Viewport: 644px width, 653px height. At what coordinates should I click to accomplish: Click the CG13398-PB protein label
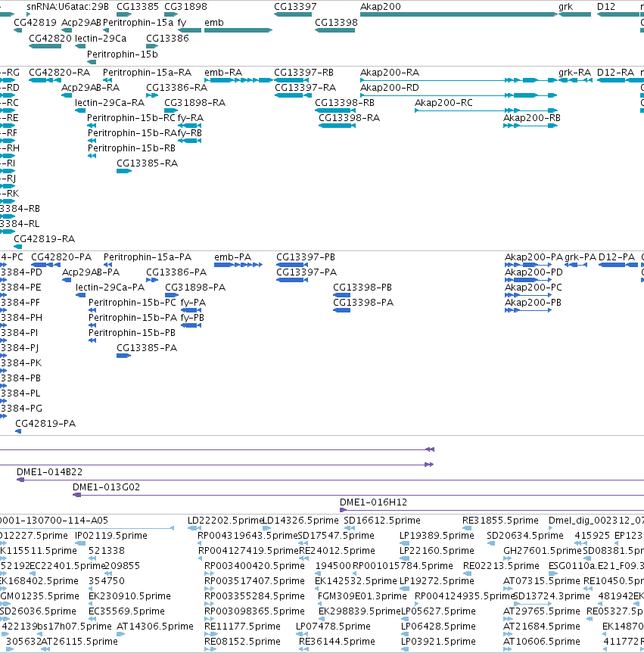tap(362, 288)
